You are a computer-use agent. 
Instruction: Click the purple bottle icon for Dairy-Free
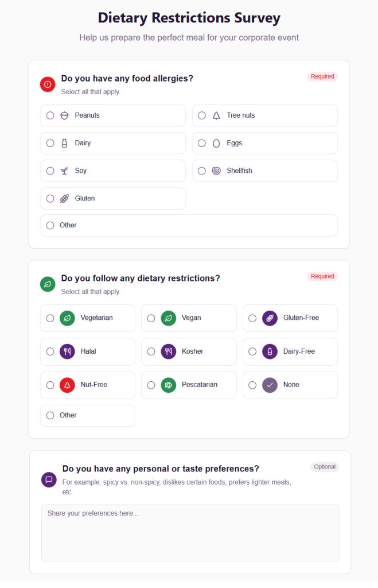pyautogui.click(x=270, y=351)
